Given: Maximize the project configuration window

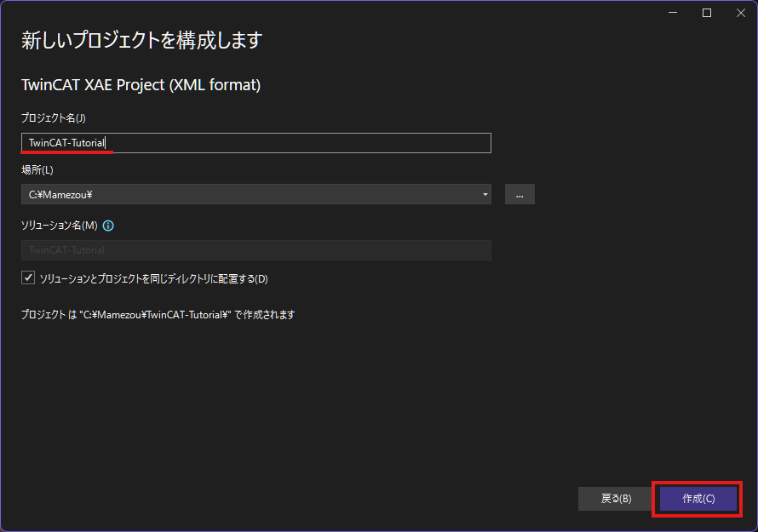Looking at the screenshot, I should [706, 13].
